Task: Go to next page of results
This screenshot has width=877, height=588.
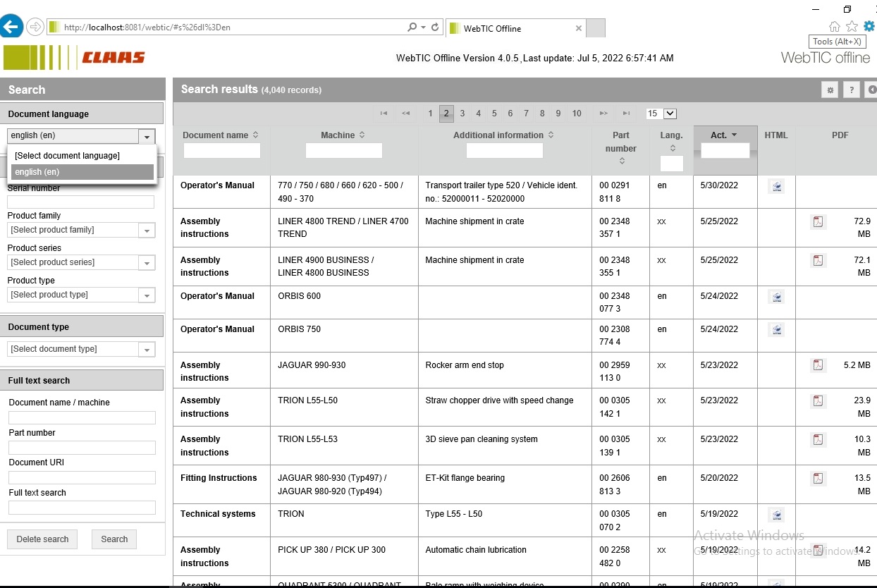Action: (603, 114)
